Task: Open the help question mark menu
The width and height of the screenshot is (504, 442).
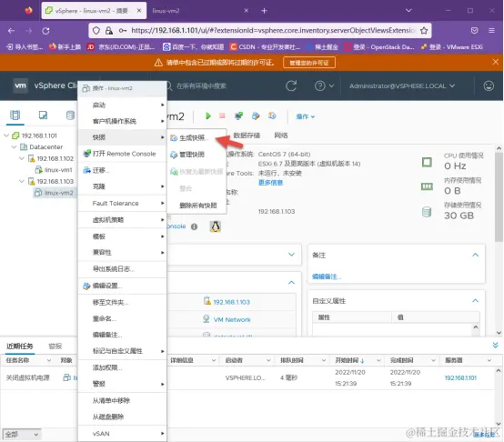Action: 324,85
